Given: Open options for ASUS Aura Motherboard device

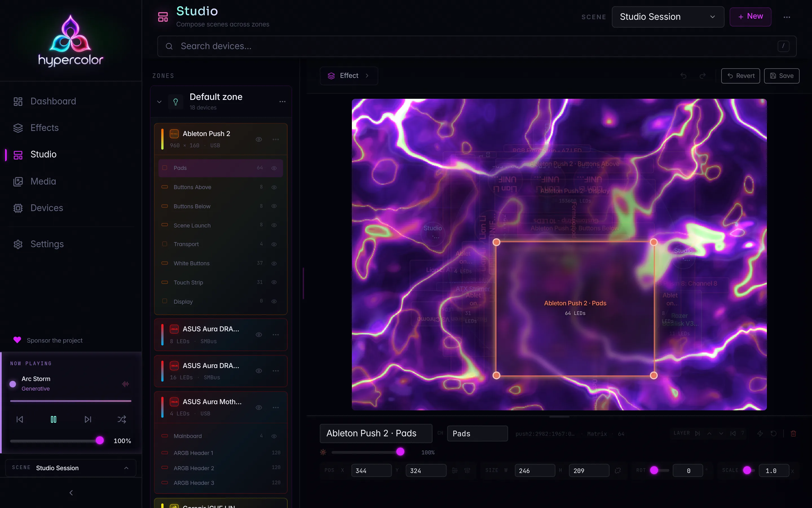Looking at the screenshot, I should (x=276, y=408).
